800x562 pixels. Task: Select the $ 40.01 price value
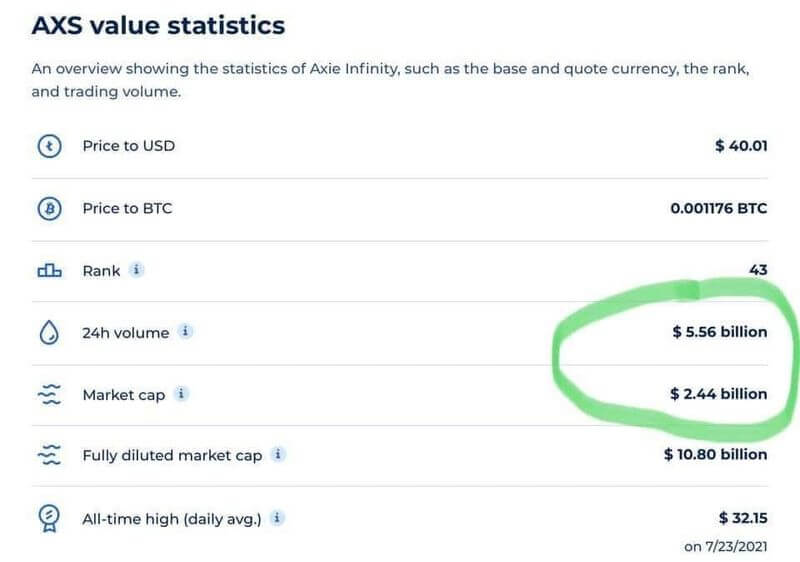click(x=741, y=146)
